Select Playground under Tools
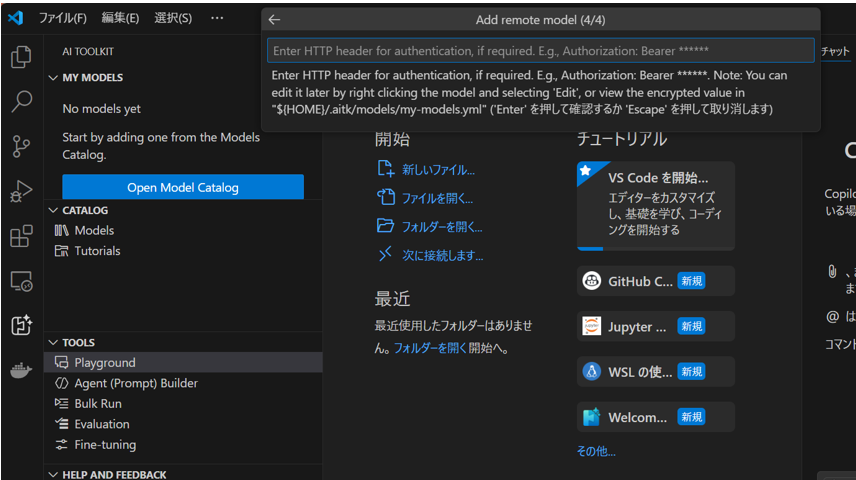Screen dimensions: 856x480 [x=183, y=363]
